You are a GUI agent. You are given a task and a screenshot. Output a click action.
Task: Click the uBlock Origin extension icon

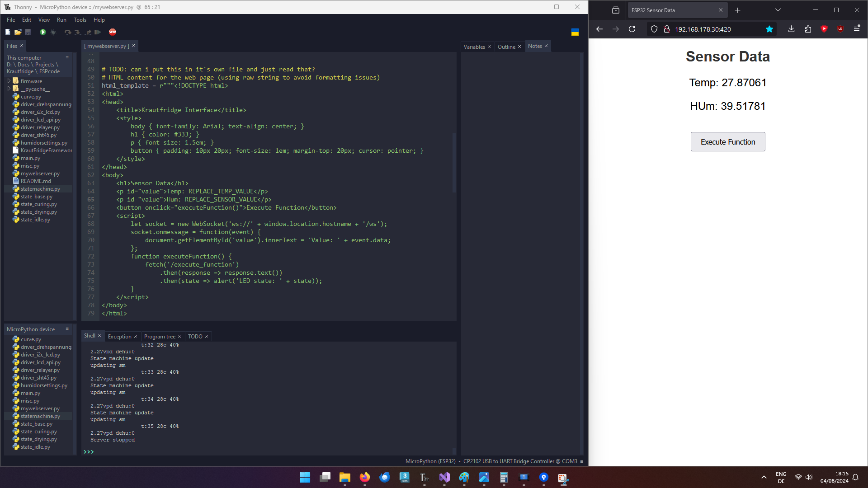pos(840,29)
